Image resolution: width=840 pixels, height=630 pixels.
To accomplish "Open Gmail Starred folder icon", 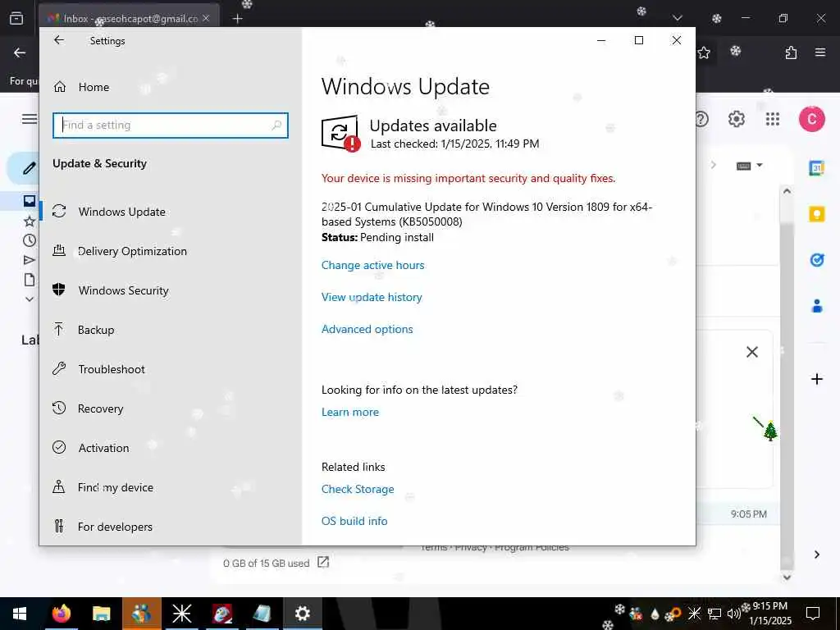I will click(30, 221).
